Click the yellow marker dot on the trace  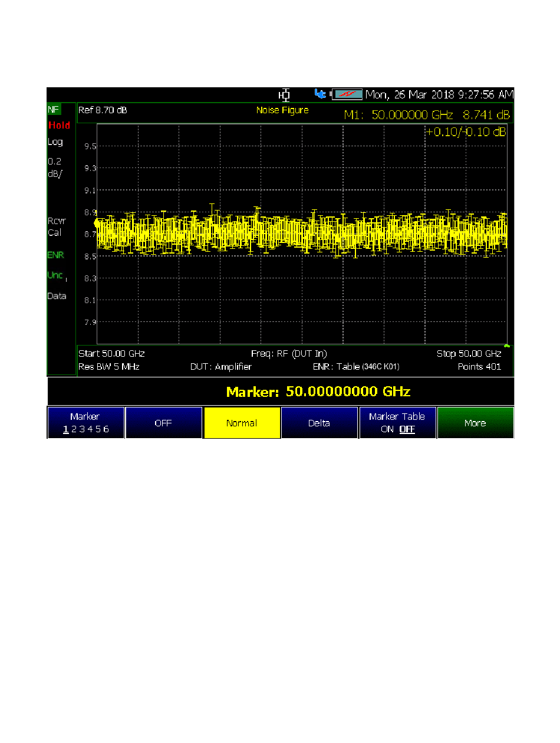(x=97, y=223)
